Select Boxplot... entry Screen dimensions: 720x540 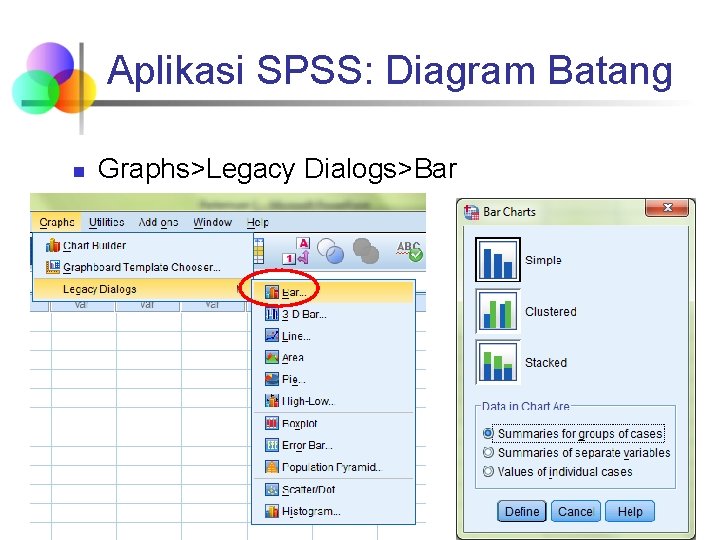334,423
